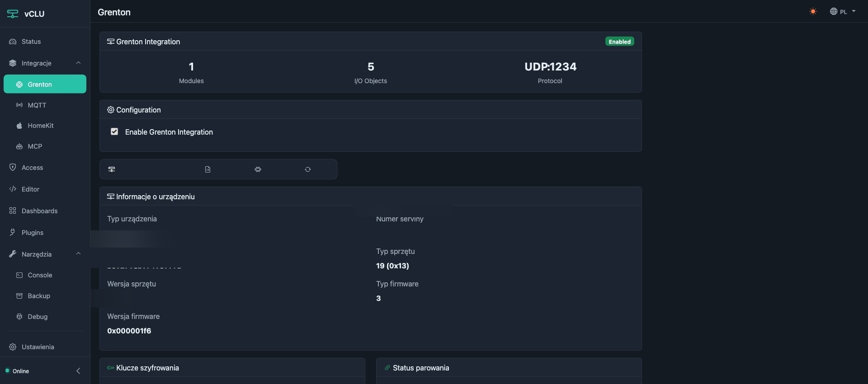Switch to the sync refresh tab icon
Screen dimensions: 868x384
[x=308, y=169]
